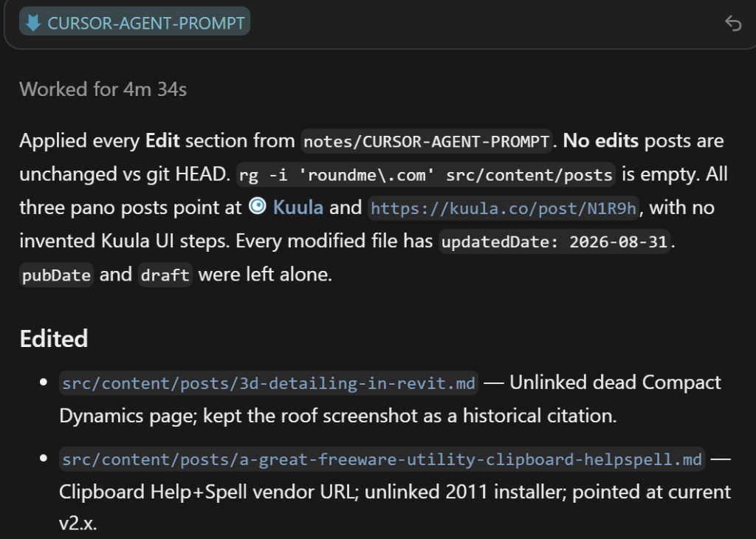Click the down-arrow icon in the CURSOR-AGENT-PROMPT chip
Screen dimensions: 756x539
[x=33, y=22]
